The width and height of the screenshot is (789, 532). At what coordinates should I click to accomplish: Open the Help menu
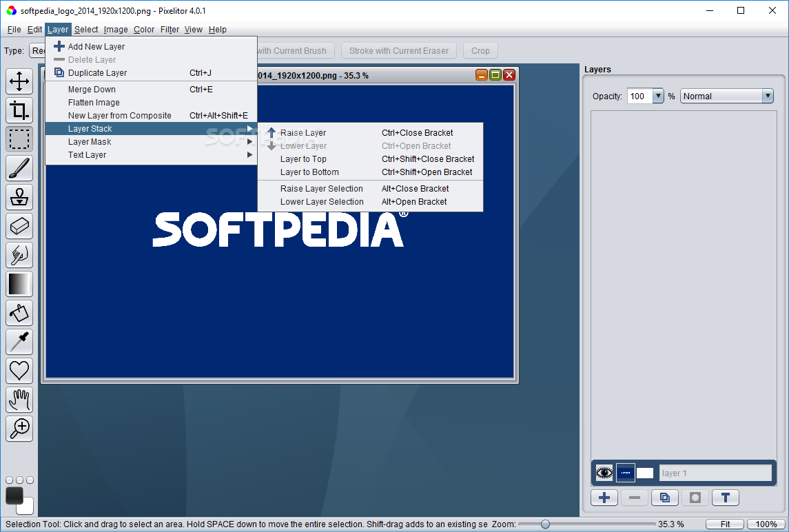pos(217,29)
